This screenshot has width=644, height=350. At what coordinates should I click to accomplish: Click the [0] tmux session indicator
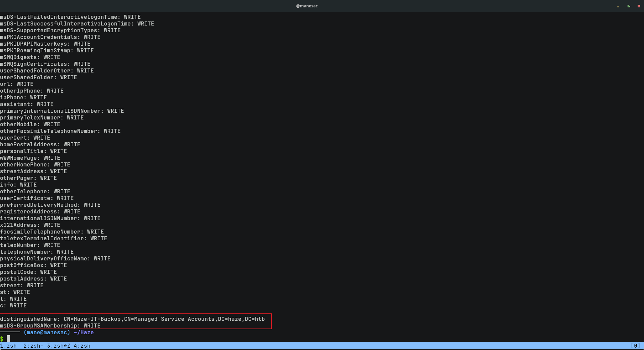click(x=635, y=346)
